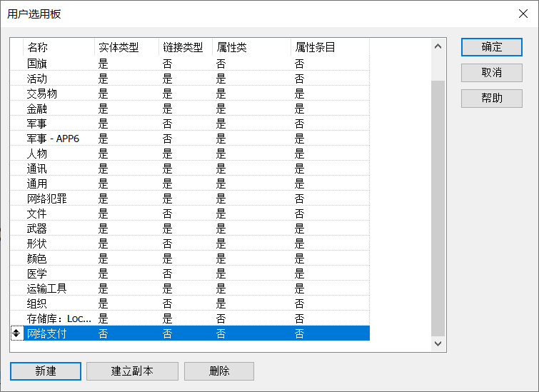This screenshot has height=392, width=539.
Task: Click the 属性类 column header
Action: pos(251,47)
